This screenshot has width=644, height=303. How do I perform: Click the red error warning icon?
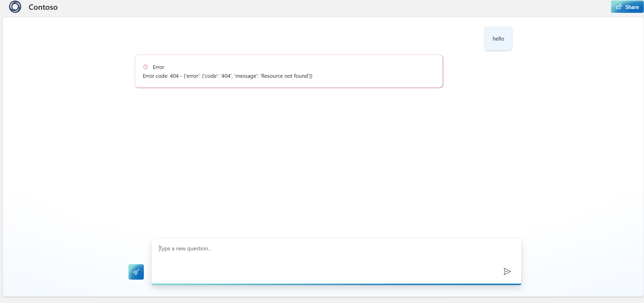pos(145,67)
